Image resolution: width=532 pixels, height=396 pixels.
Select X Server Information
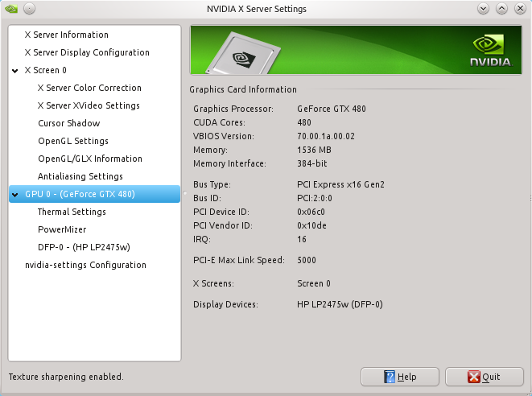point(67,35)
